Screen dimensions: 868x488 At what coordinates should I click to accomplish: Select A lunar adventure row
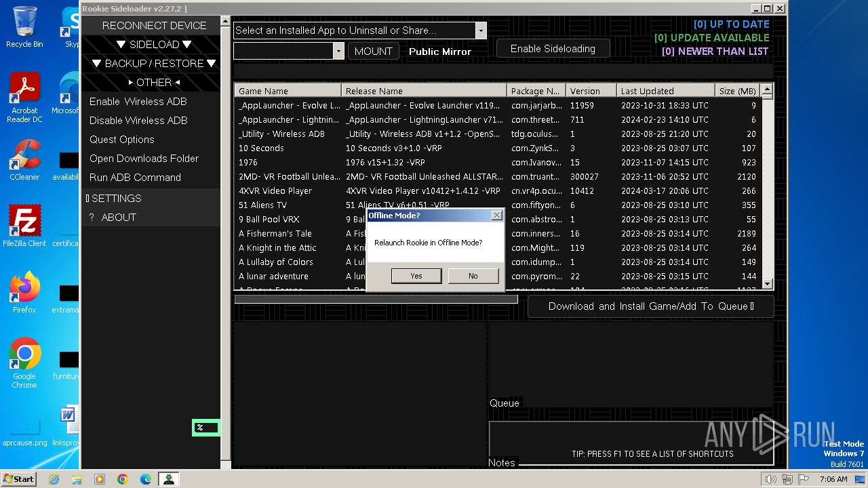click(x=497, y=276)
